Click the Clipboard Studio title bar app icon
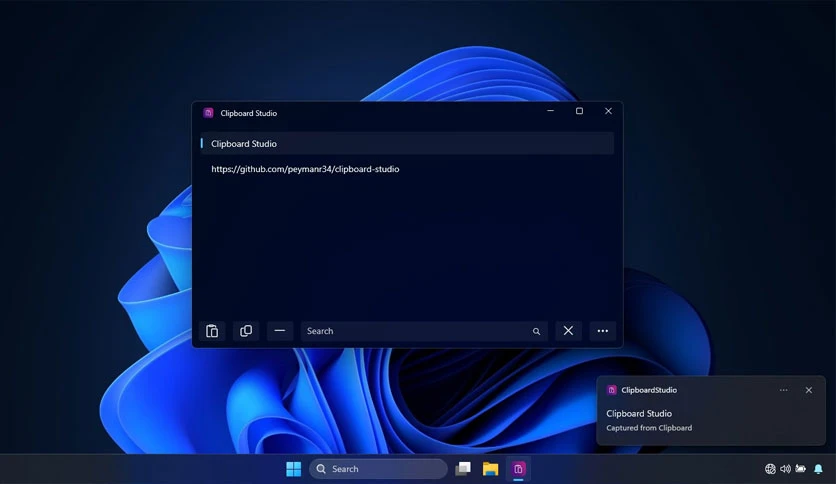Image resolution: width=836 pixels, height=484 pixels. [x=208, y=113]
